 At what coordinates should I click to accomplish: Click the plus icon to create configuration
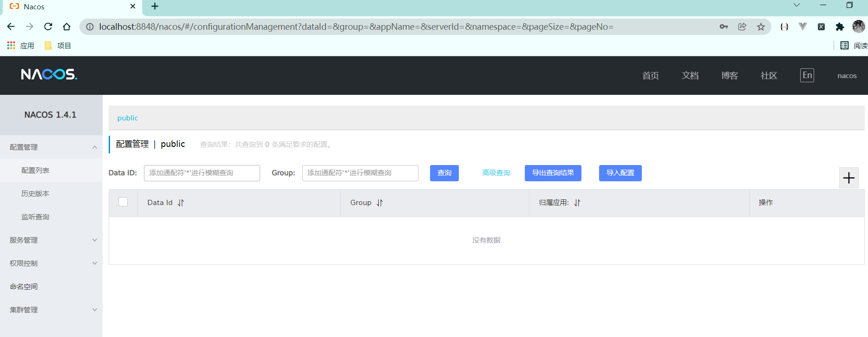[x=848, y=178]
